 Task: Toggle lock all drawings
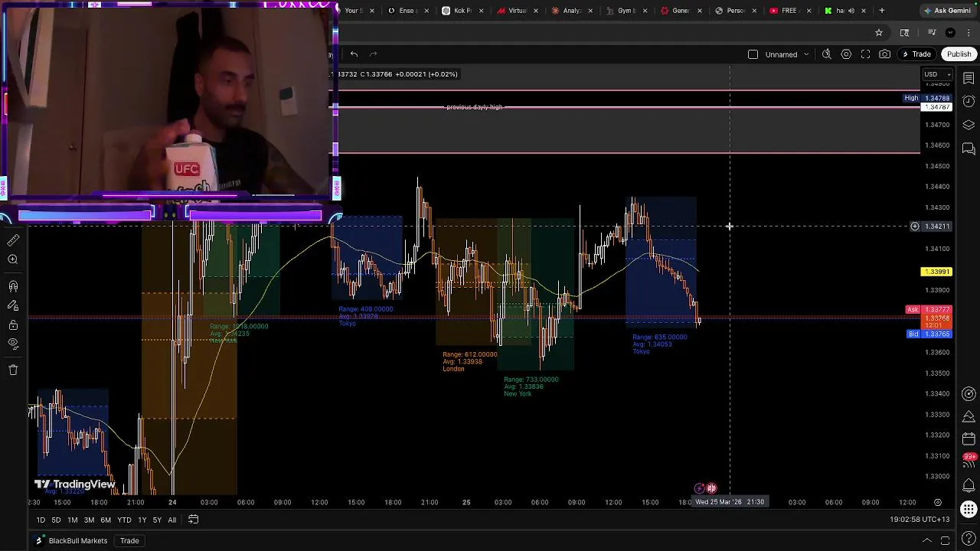click(13, 325)
